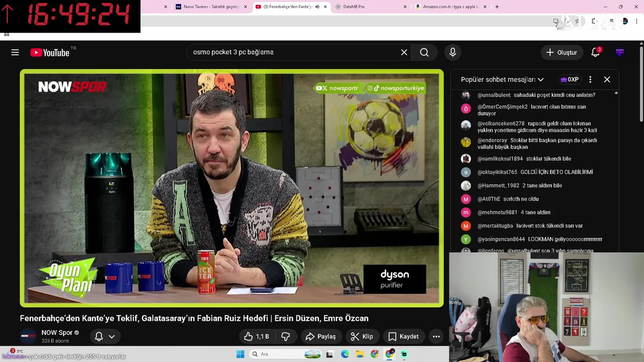Open File Explorer from taskbar

pos(360,354)
